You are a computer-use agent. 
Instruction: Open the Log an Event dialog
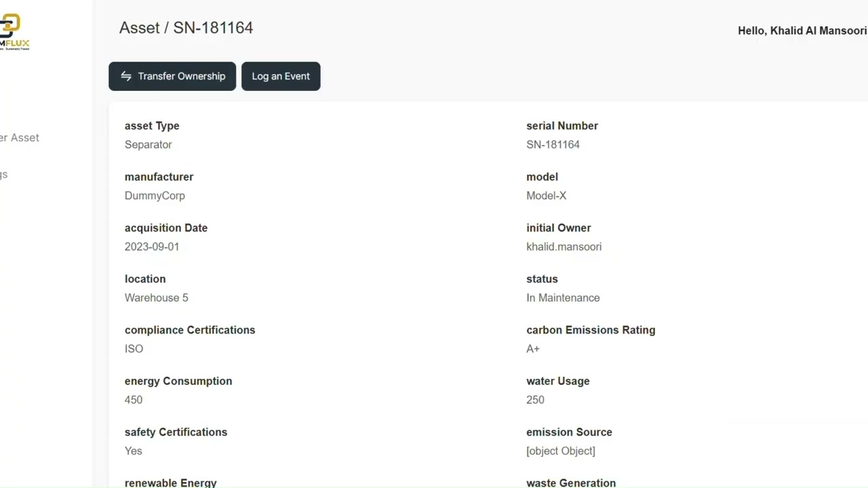coord(281,76)
